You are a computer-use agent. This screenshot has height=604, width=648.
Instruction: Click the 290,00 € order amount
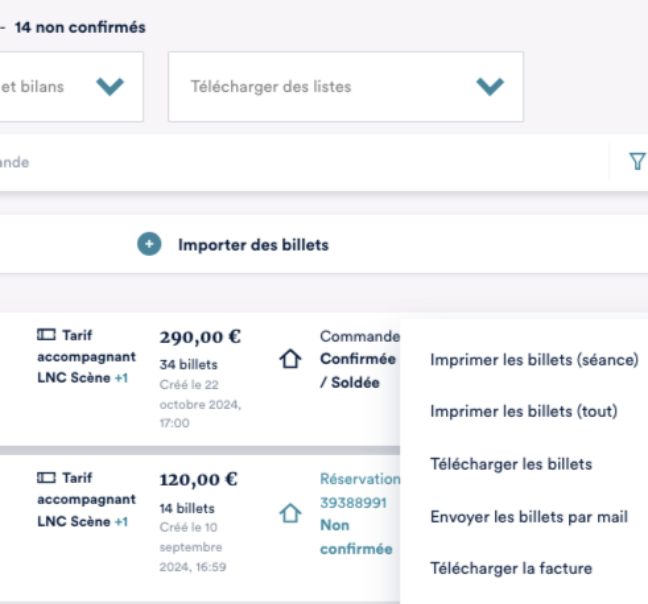click(x=200, y=337)
